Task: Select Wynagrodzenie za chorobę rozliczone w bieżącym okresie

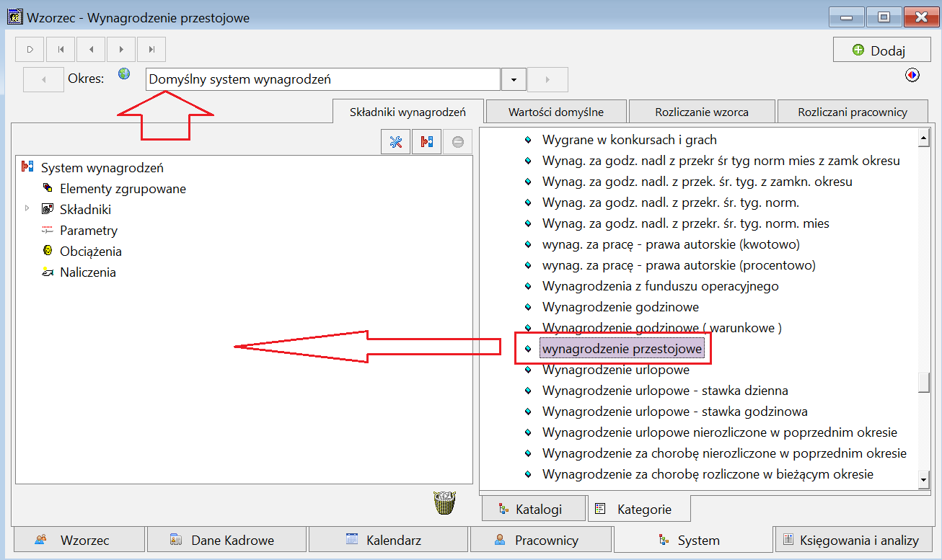Action: coord(708,474)
